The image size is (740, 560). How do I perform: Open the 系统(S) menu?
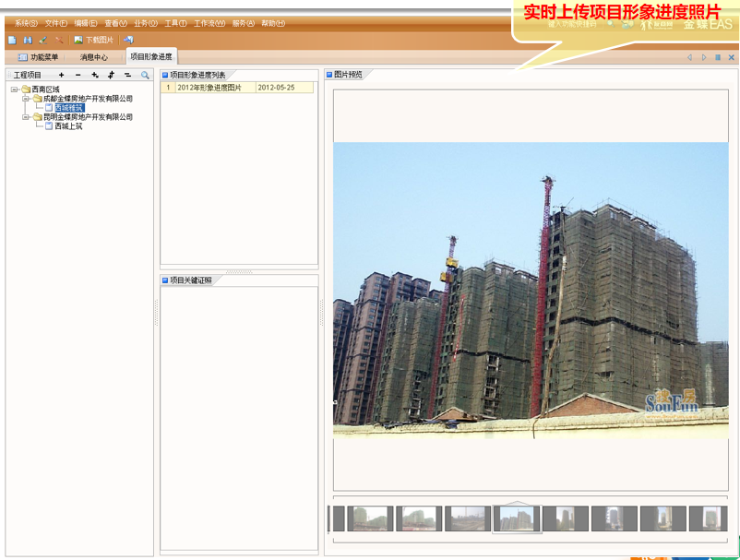(26, 23)
